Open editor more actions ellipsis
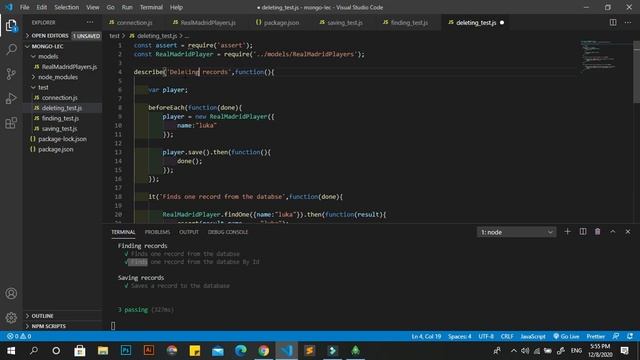This screenshot has width=640, height=360. click(x=628, y=22)
